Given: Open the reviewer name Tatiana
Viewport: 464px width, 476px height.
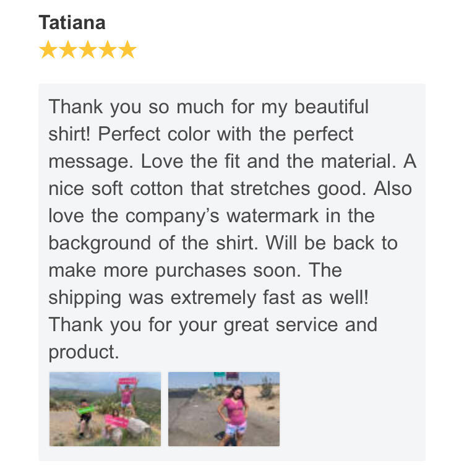Looking at the screenshot, I should point(72,23).
